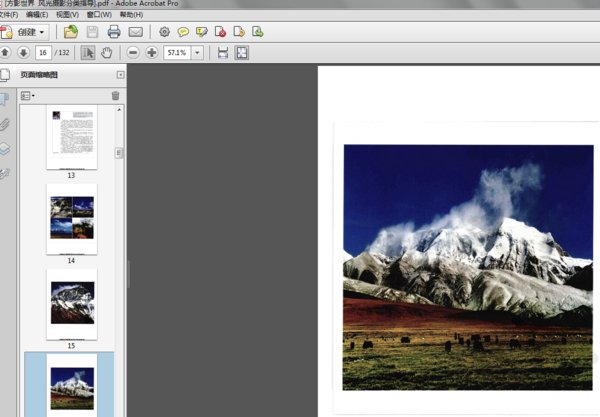Select page 13 thumbnail
The height and width of the screenshot is (417, 600).
click(x=72, y=138)
